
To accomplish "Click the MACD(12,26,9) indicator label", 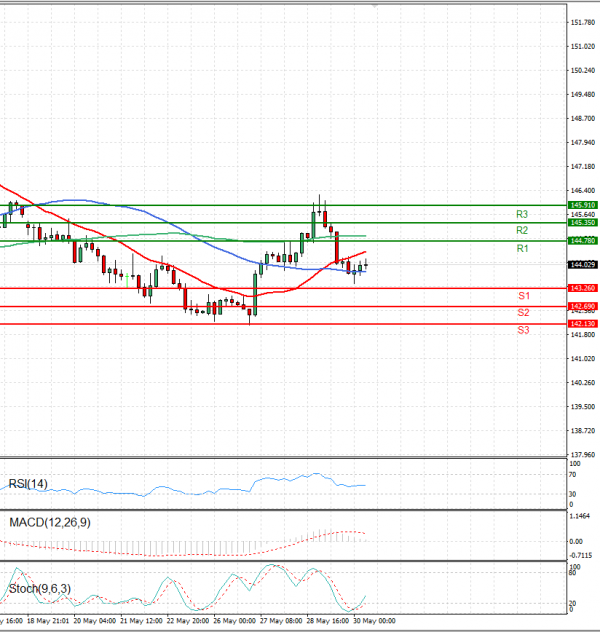I will click(x=50, y=522).
